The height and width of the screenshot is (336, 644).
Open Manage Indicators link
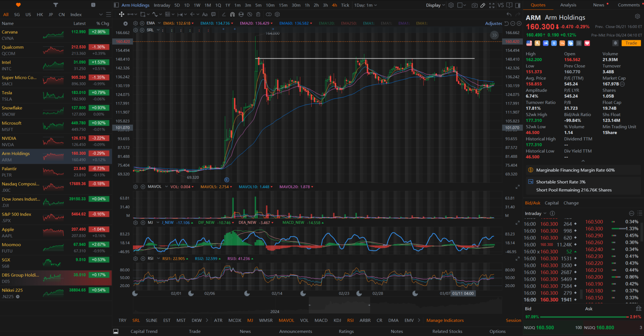445,320
